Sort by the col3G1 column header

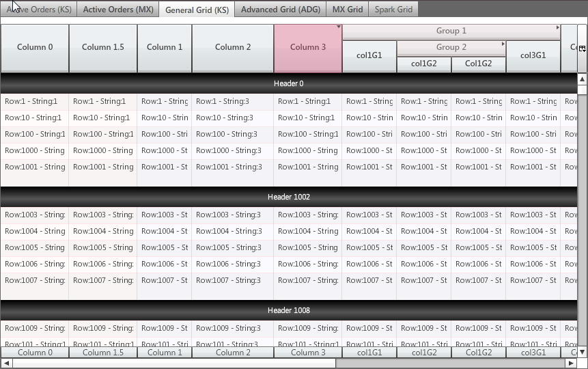coord(533,55)
